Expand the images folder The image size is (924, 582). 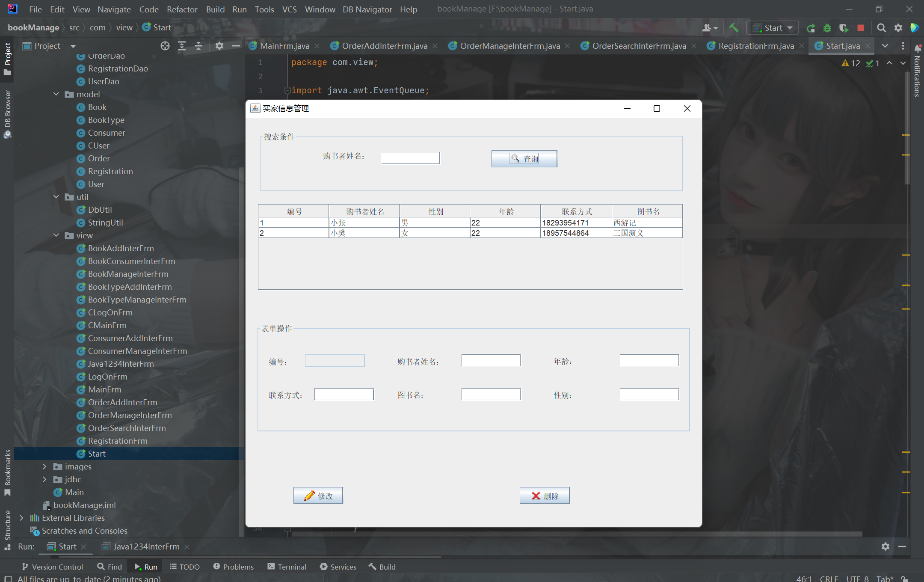pyautogui.click(x=44, y=466)
